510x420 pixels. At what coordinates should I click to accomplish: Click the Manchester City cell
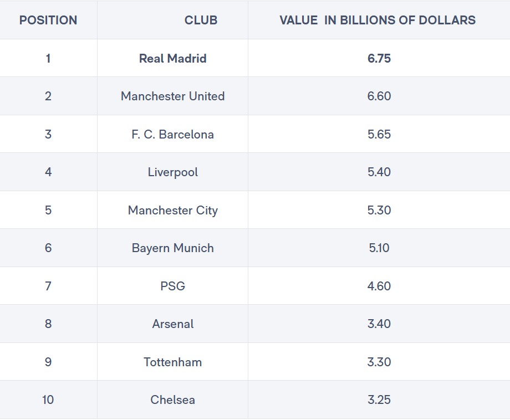[x=173, y=210]
